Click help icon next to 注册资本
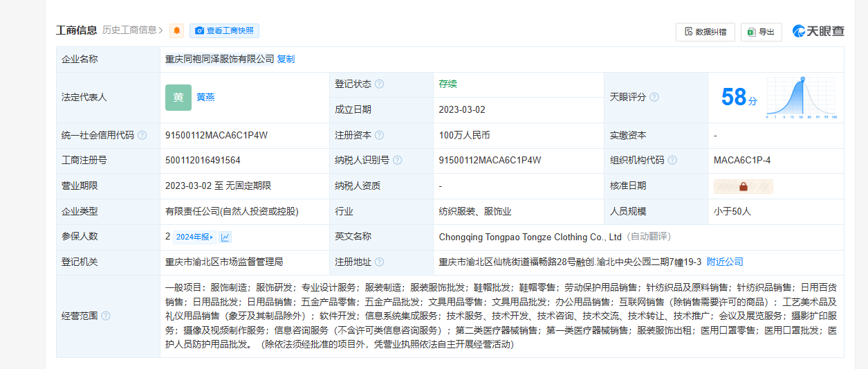 click(379, 135)
